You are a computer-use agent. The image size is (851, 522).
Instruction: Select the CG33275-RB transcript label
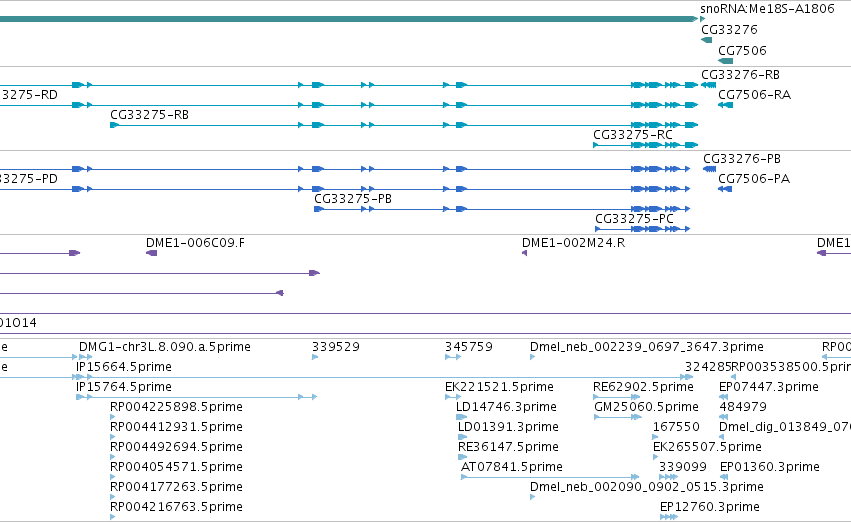(149, 115)
